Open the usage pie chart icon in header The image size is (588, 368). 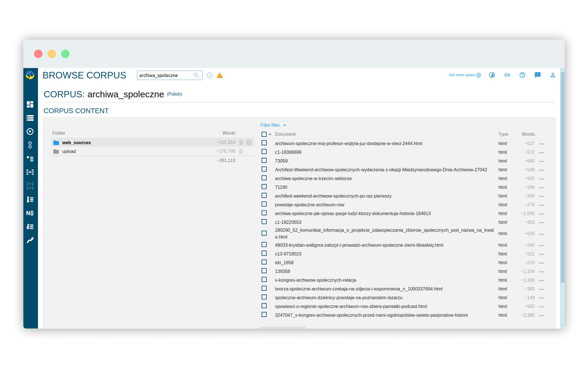(492, 75)
